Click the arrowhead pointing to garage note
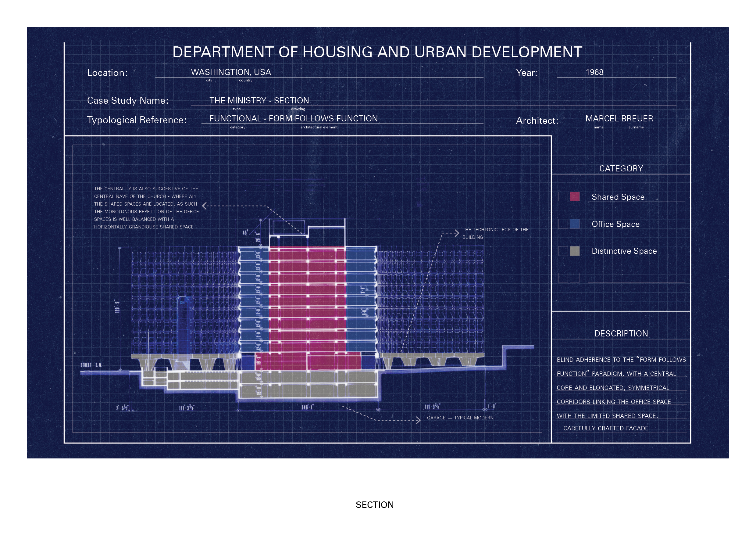 419,420
